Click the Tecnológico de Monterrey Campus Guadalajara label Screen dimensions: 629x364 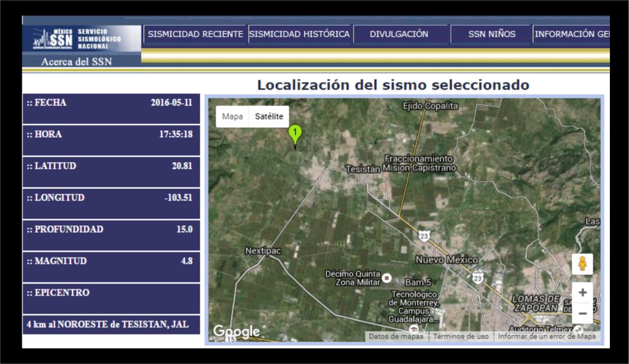click(x=415, y=307)
